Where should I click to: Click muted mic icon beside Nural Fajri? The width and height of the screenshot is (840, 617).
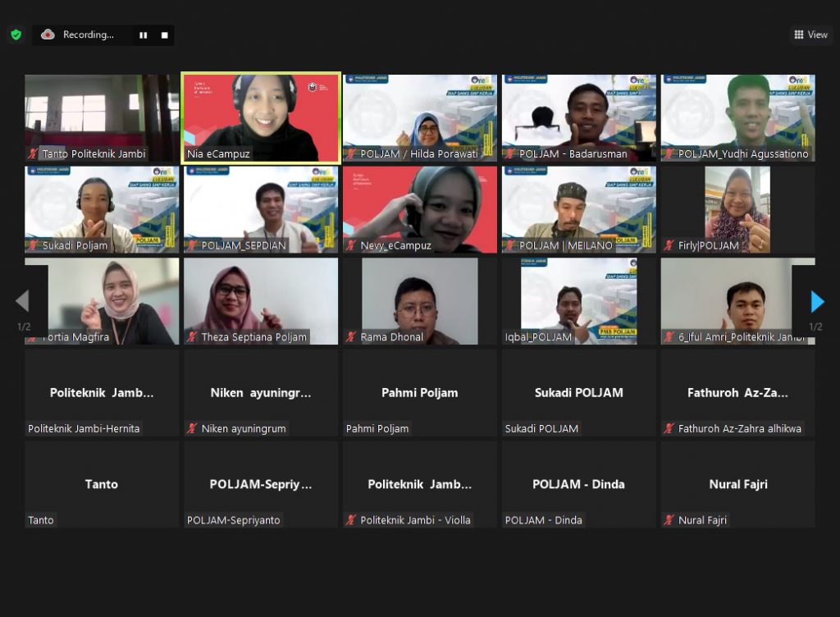tap(669, 520)
